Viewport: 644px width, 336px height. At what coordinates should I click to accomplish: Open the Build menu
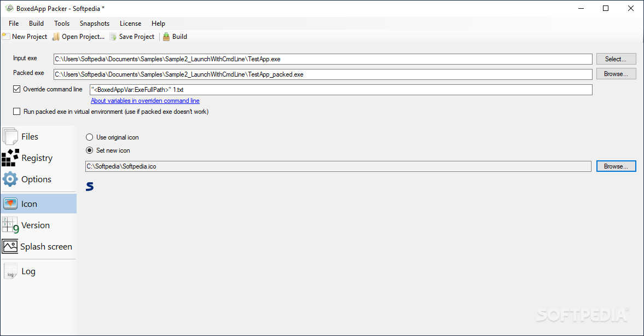36,24
